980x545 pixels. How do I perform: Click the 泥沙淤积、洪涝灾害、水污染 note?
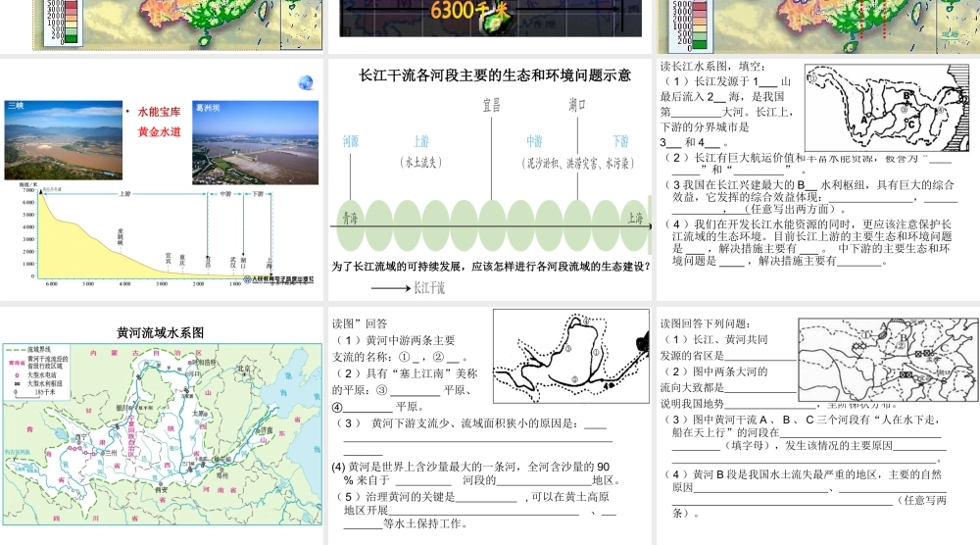577,164
